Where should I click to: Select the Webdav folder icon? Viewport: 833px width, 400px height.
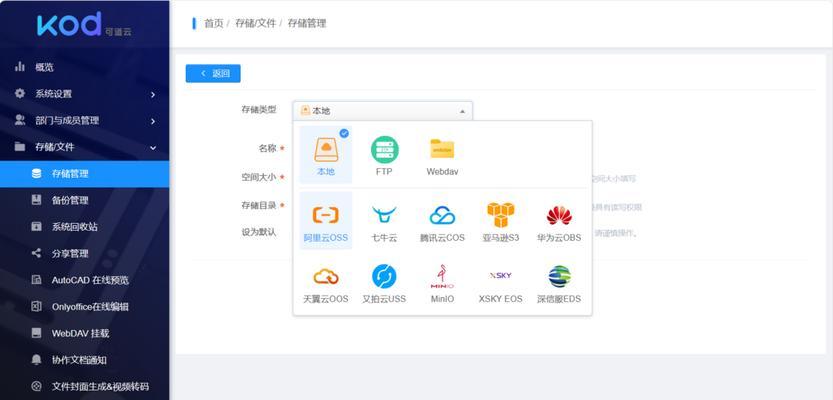coord(442,149)
